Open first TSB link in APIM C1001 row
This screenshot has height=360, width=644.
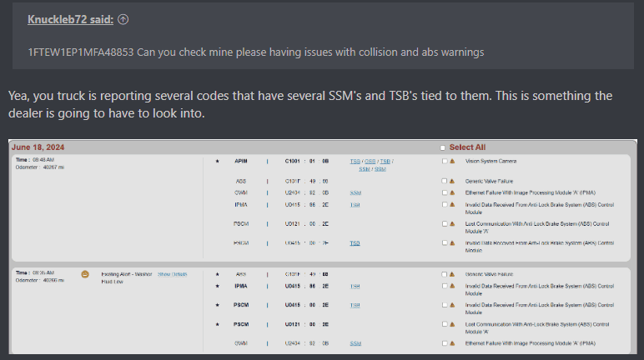coord(355,160)
